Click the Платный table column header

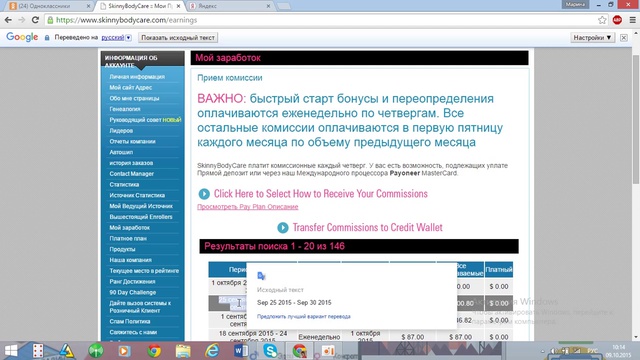point(499,270)
